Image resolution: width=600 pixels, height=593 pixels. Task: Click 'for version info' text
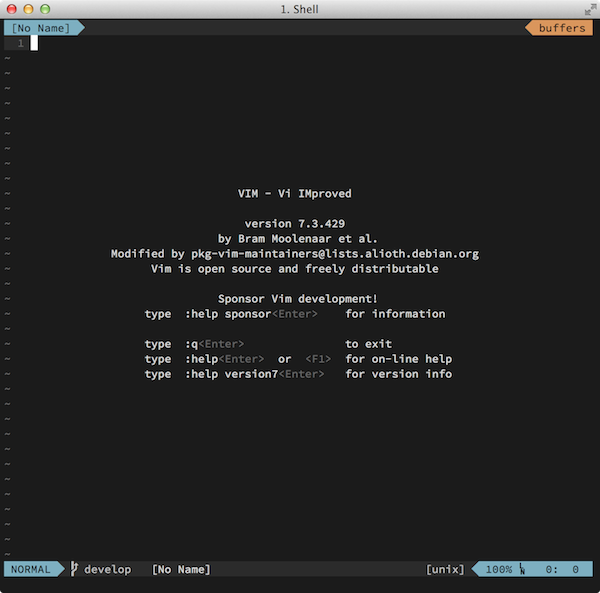coord(399,374)
